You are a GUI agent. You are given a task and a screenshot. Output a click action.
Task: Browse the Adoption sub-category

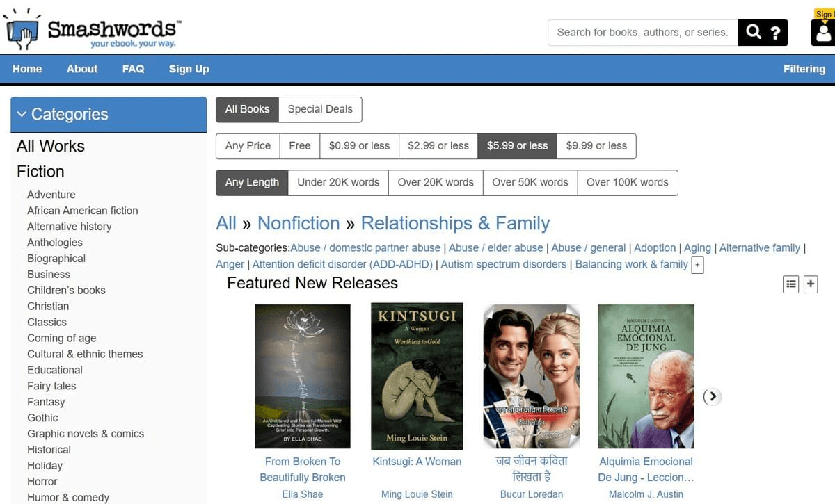pyautogui.click(x=655, y=247)
